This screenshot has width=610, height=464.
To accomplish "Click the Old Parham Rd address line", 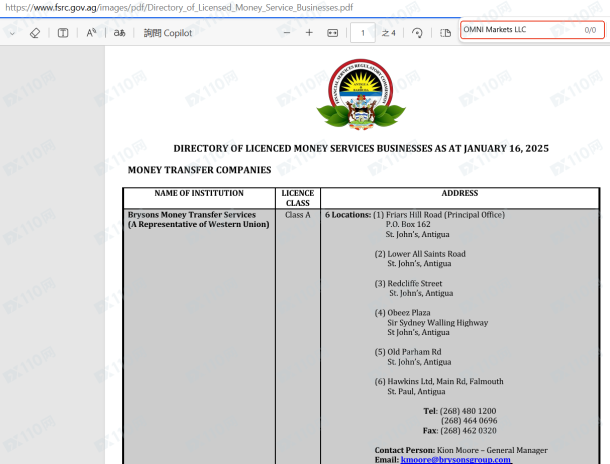I will pyautogui.click(x=408, y=352).
